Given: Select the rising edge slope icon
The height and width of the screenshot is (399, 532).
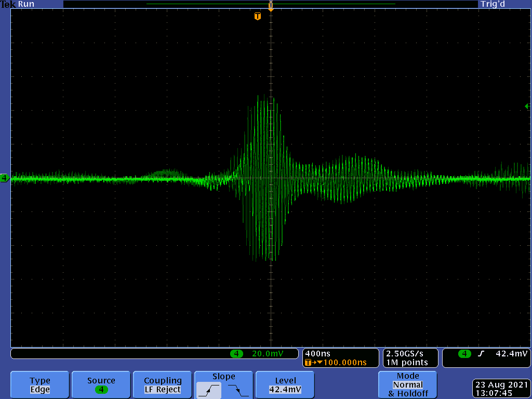Looking at the screenshot, I should pyautogui.click(x=209, y=389).
